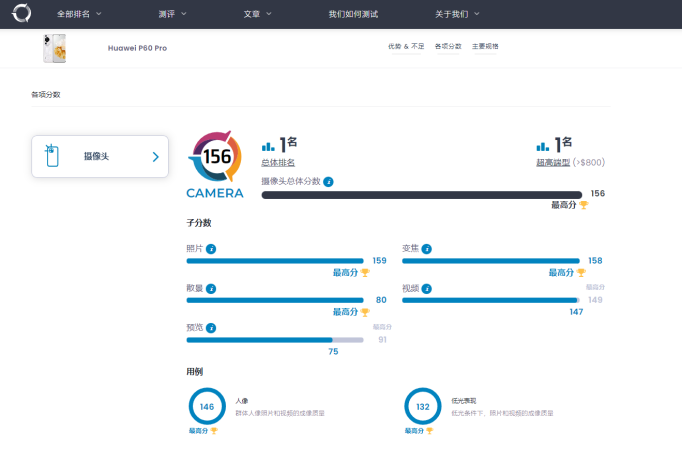Click info icon next to 照片

point(211,248)
